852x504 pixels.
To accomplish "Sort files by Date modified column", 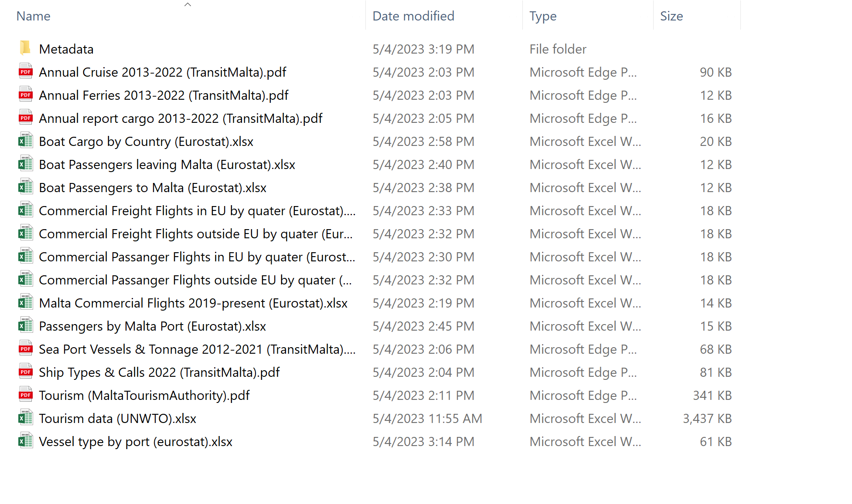I will tap(413, 16).
